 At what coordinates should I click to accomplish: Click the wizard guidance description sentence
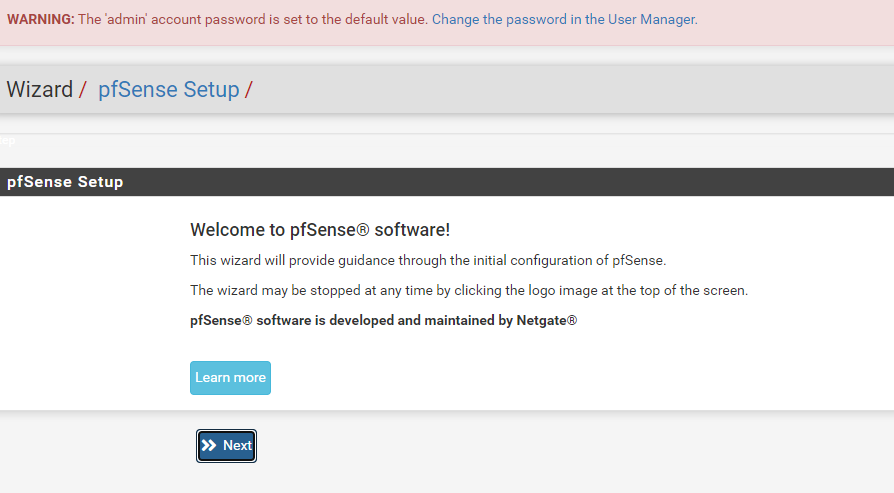coord(428,261)
